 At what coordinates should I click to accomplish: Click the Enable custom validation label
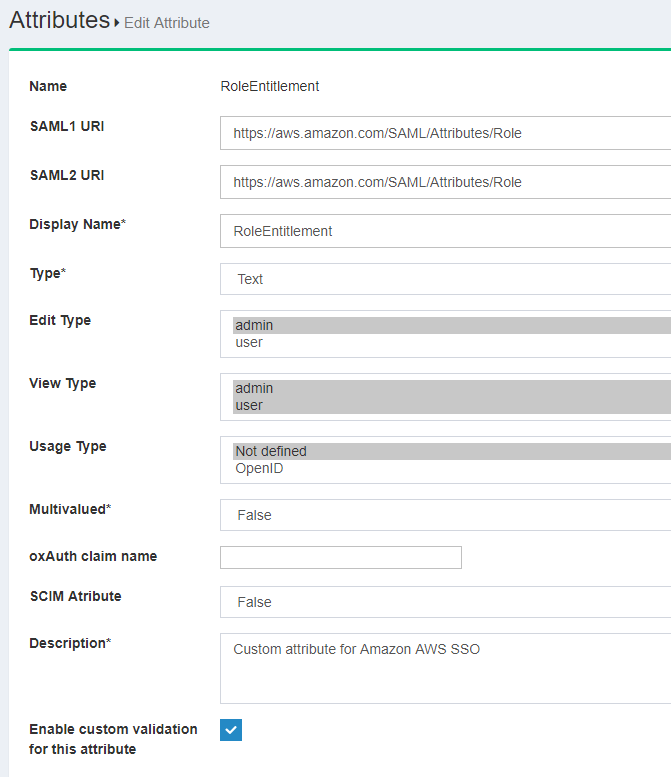(x=113, y=739)
